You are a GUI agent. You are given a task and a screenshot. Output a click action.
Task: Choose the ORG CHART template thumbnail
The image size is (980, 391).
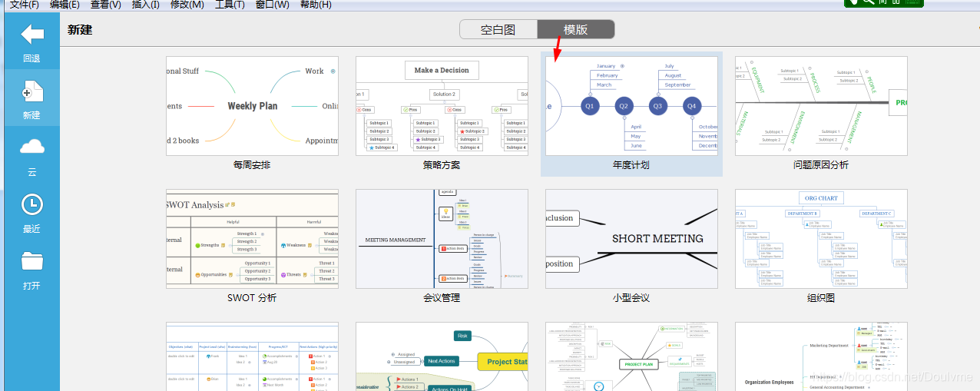click(821, 239)
